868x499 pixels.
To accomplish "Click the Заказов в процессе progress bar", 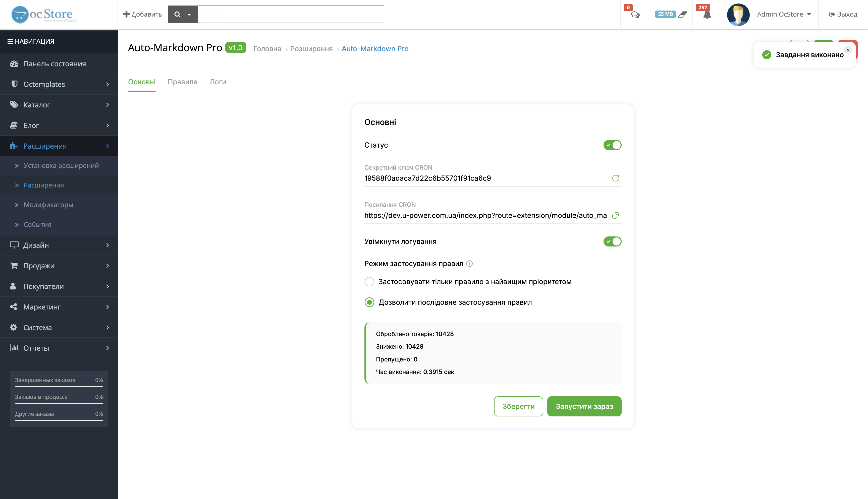I will [59, 403].
